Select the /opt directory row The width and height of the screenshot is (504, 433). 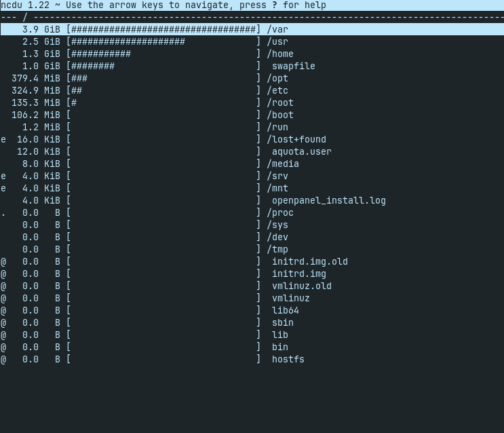click(252, 78)
